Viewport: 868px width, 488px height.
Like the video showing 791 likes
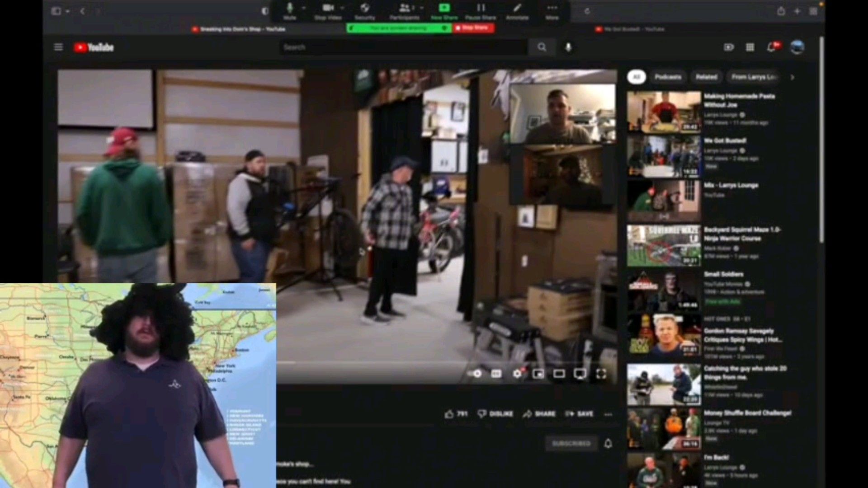click(456, 414)
